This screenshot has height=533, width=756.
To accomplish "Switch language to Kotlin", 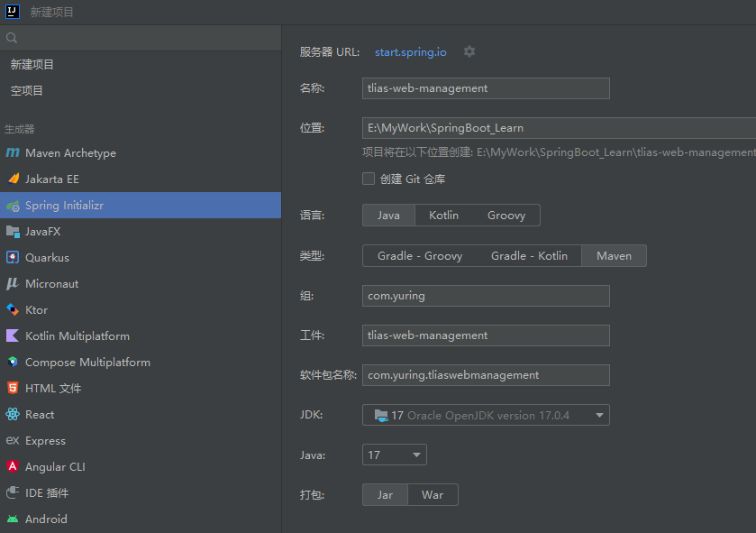I will 443,216.
